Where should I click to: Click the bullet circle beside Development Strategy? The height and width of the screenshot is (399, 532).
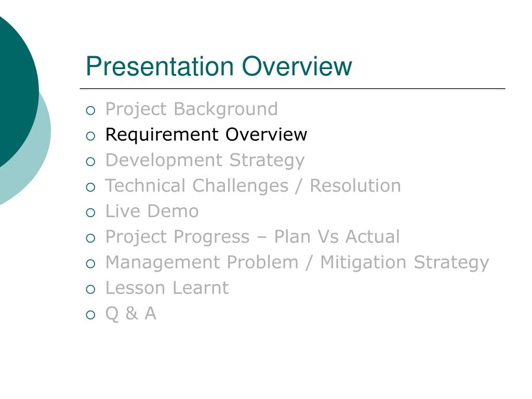[90, 162]
